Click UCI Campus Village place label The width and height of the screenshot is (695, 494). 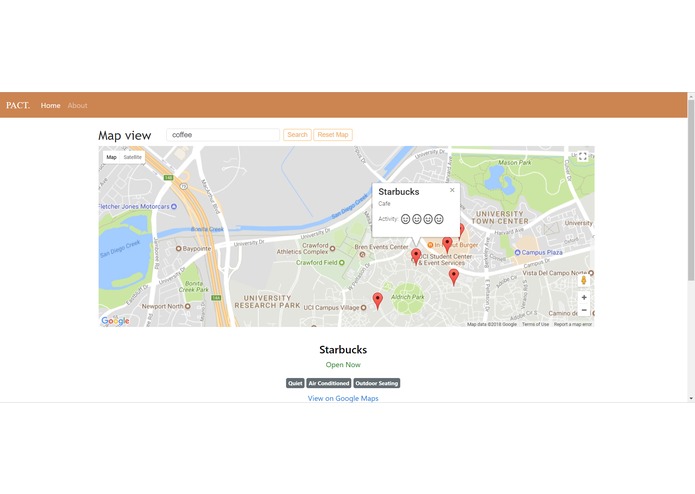pos(331,307)
